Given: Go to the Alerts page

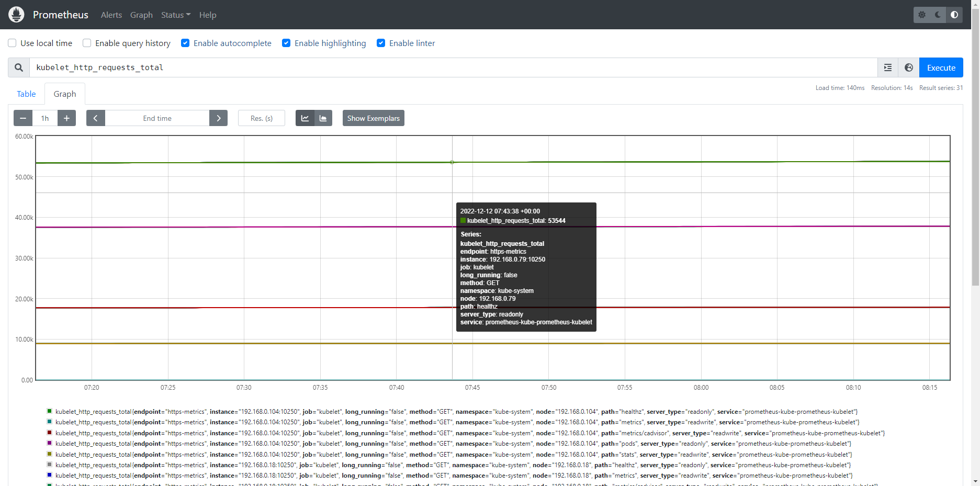Looking at the screenshot, I should coord(111,15).
